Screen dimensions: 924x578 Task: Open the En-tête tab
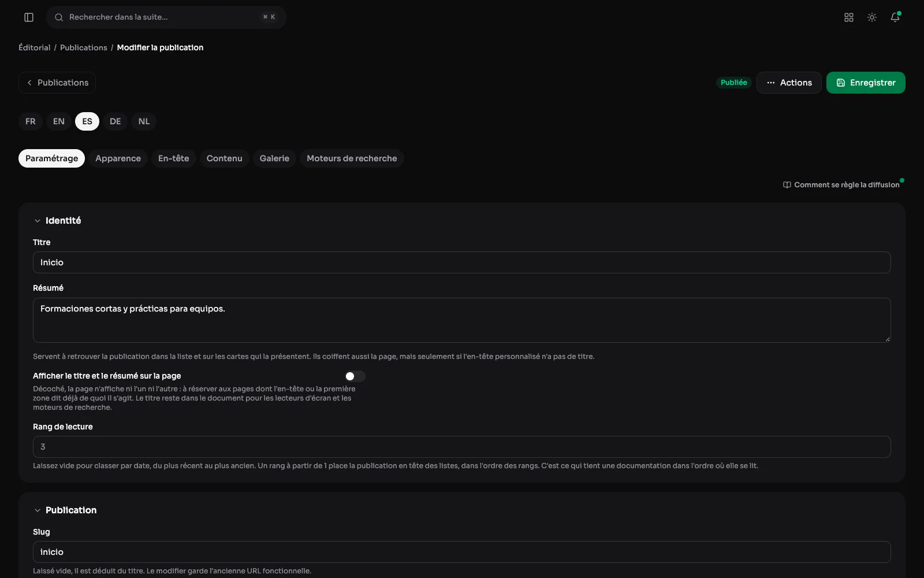[174, 158]
